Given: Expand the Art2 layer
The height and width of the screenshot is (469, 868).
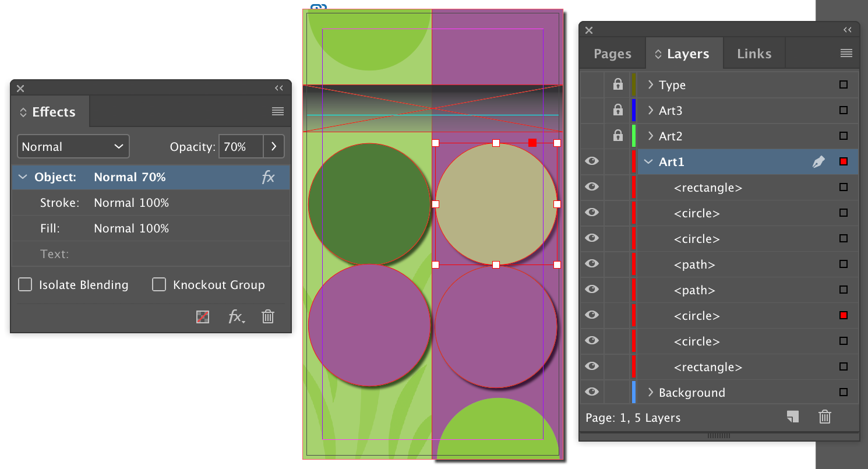Looking at the screenshot, I should point(651,136).
